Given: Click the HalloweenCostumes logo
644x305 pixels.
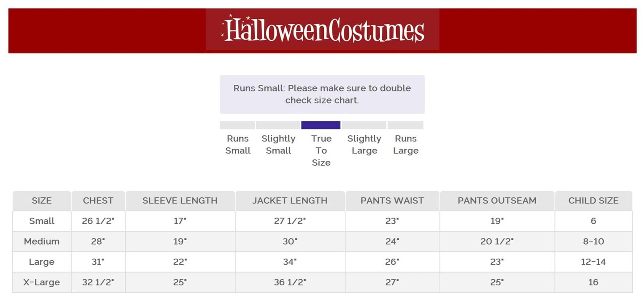Looking at the screenshot, I should 322,29.
